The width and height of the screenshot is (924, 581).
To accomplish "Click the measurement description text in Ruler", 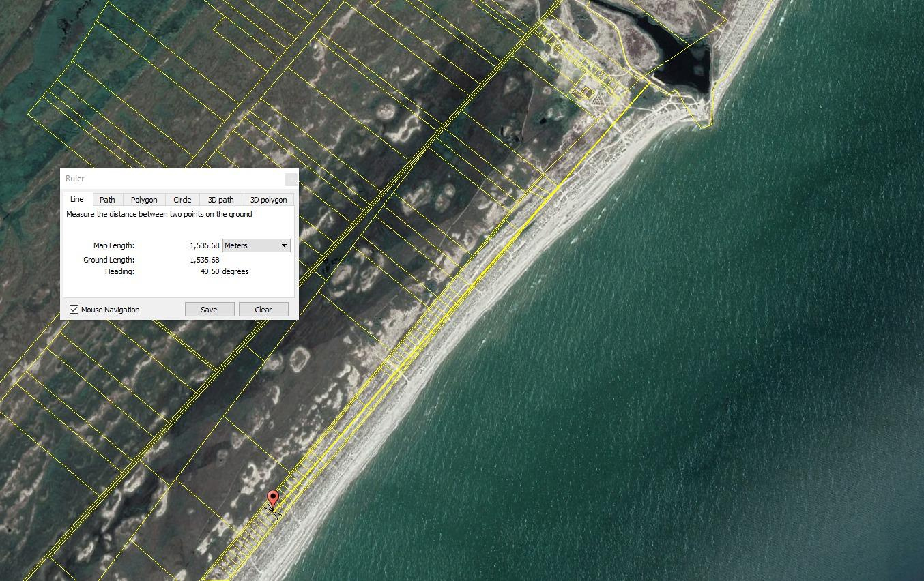I will click(159, 214).
